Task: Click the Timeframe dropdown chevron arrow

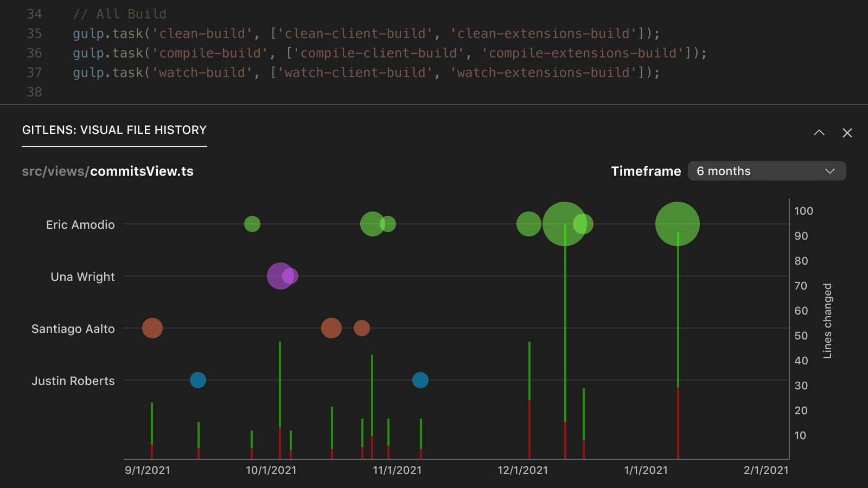Action: [829, 171]
